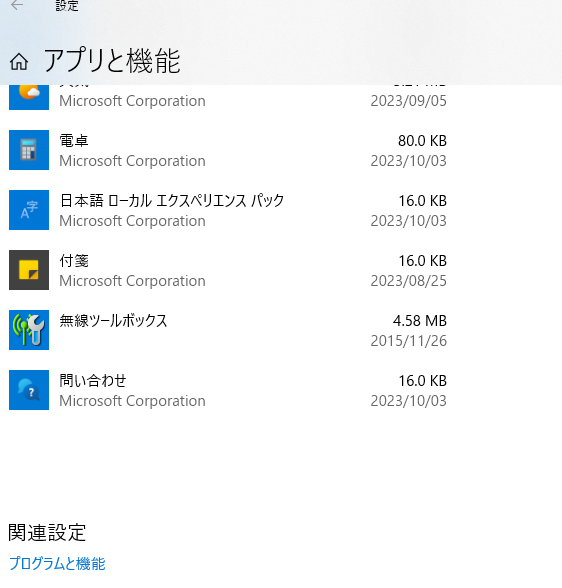Select the 付箋 sticky note icon
This screenshot has height=588, width=562.
click(x=29, y=270)
